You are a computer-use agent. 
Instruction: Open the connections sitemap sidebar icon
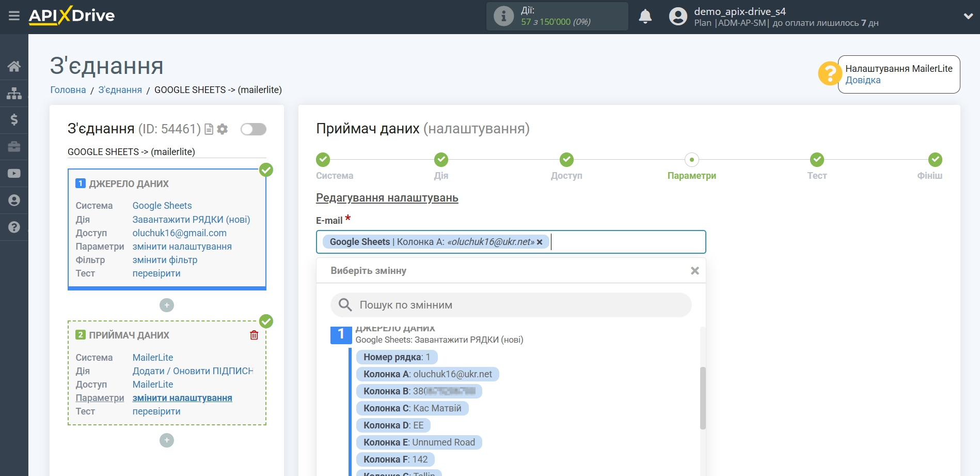coord(14,93)
